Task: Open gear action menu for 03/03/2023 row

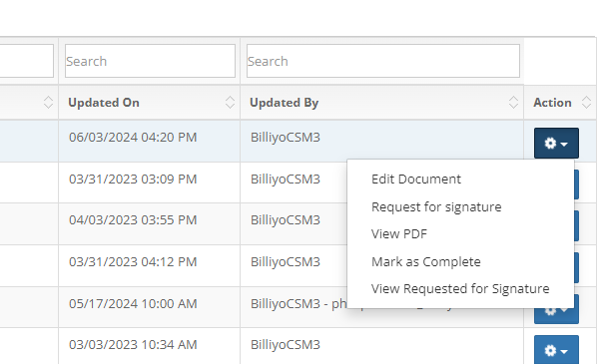Action: (556, 350)
